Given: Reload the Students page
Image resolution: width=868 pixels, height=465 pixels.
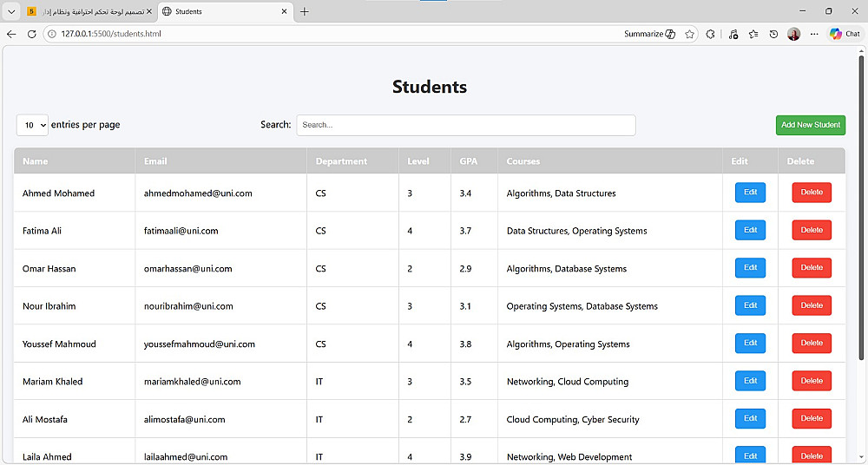Looking at the screenshot, I should tap(31, 34).
